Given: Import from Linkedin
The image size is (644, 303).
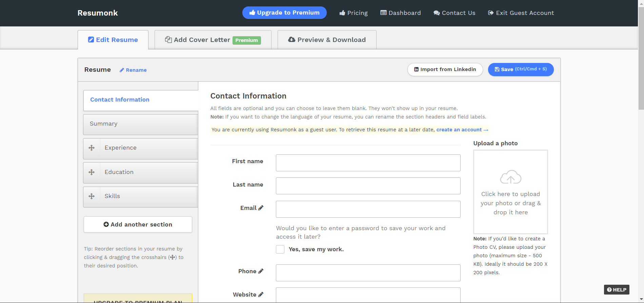Looking at the screenshot, I should click(445, 69).
